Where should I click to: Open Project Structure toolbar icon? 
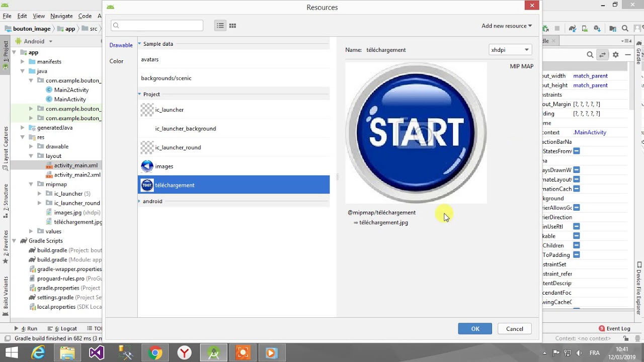(613, 29)
